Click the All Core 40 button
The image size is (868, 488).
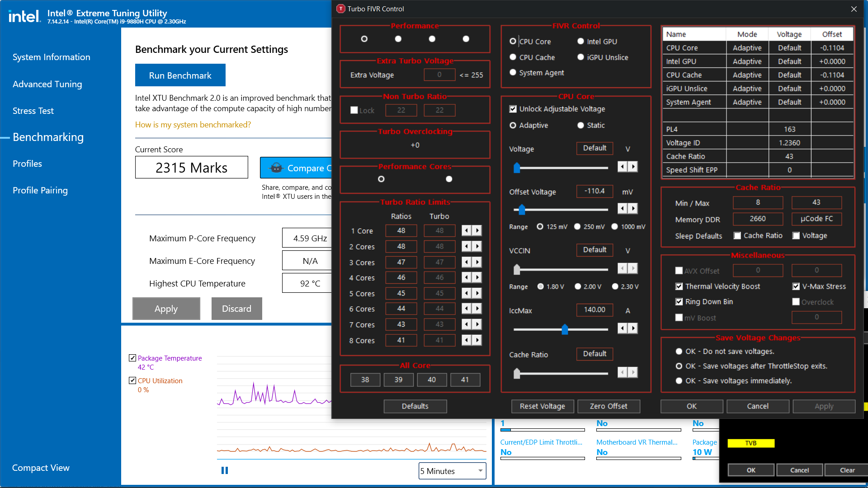coord(432,380)
